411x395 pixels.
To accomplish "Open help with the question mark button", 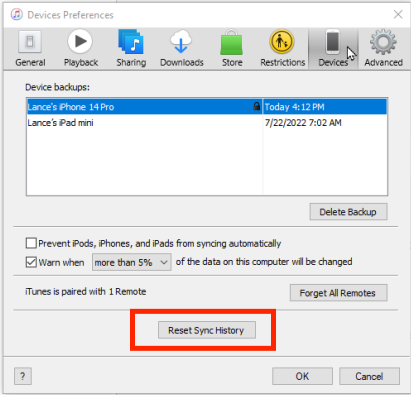I will (23, 376).
